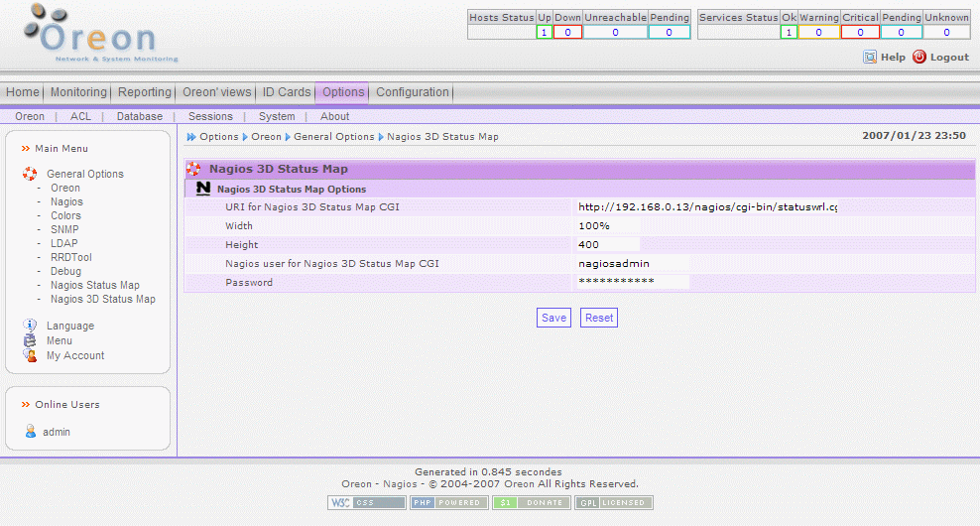Screen dimensions: 980x526
Task: Select the ACL submenu item
Action: [80, 116]
